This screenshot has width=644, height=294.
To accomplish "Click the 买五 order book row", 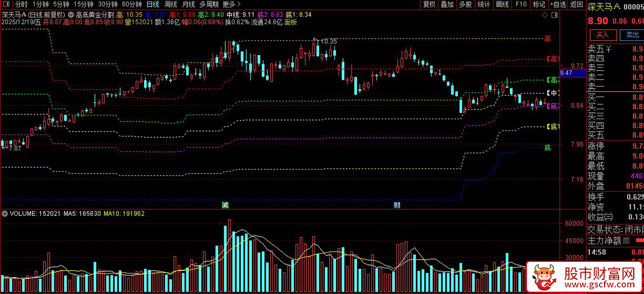I will (615, 135).
